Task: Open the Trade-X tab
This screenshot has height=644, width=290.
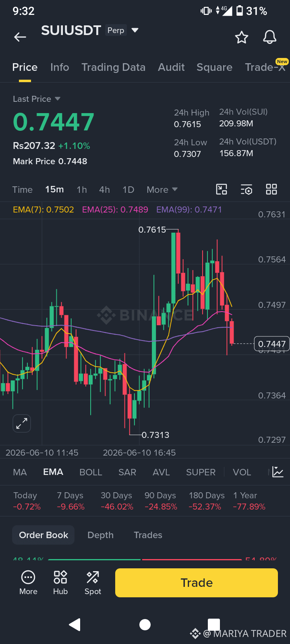Action: tap(265, 67)
